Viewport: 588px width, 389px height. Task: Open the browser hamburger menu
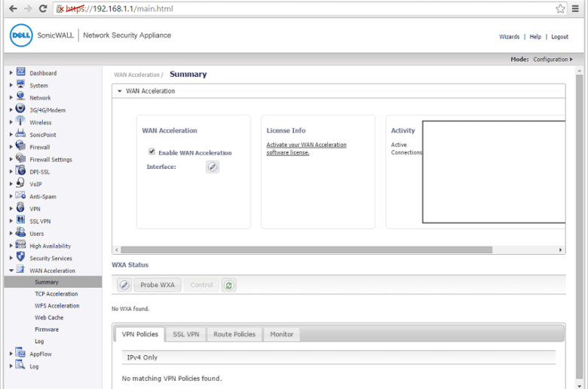click(x=575, y=8)
